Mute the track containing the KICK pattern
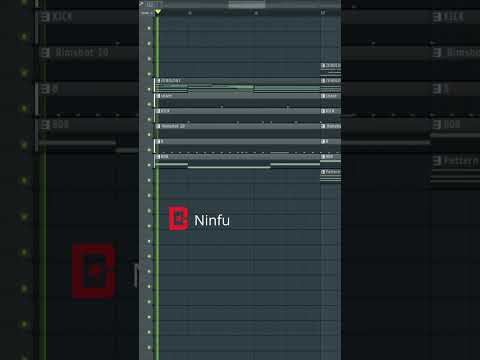480x360 pixels. coord(149,119)
